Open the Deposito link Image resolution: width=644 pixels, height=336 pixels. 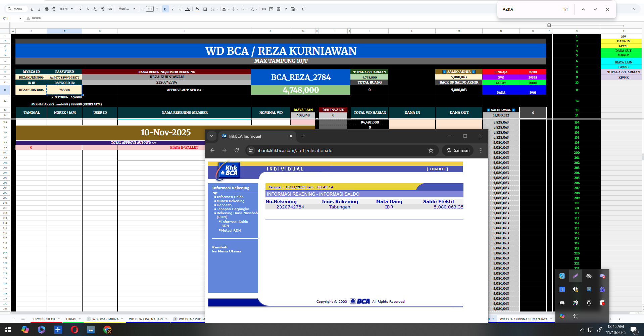pos(224,205)
